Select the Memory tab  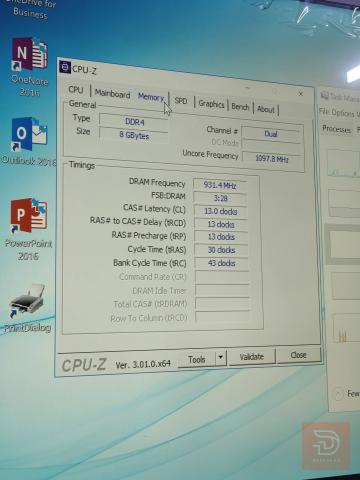(x=151, y=97)
